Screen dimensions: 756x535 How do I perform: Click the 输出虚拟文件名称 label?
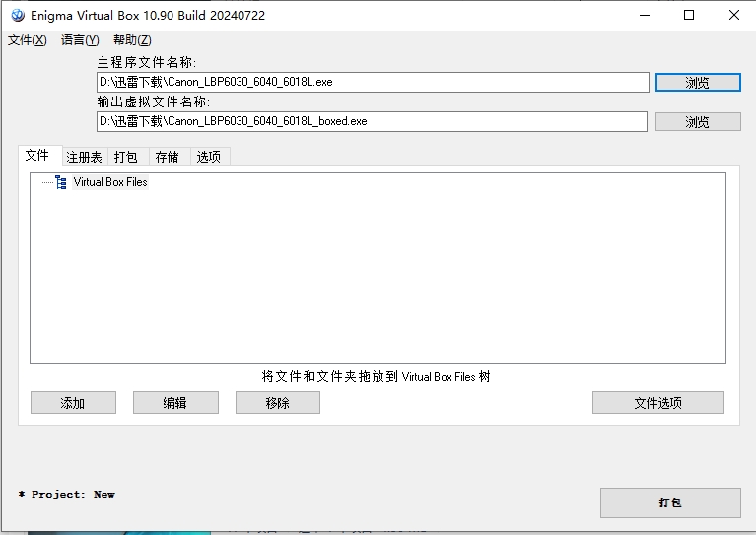click(154, 101)
